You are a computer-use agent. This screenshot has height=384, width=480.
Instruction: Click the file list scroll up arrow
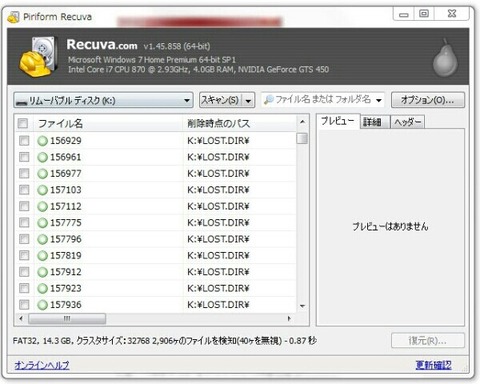pyautogui.click(x=302, y=122)
